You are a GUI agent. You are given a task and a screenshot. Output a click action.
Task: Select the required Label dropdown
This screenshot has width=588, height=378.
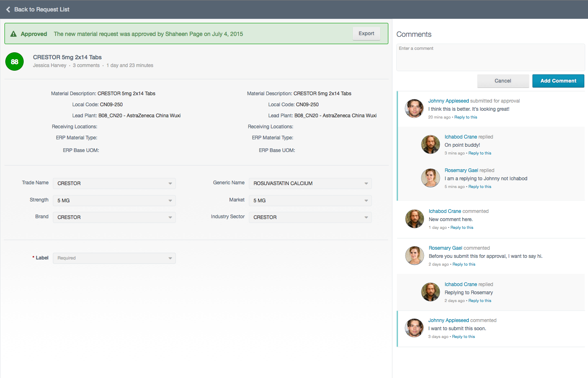(x=114, y=258)
